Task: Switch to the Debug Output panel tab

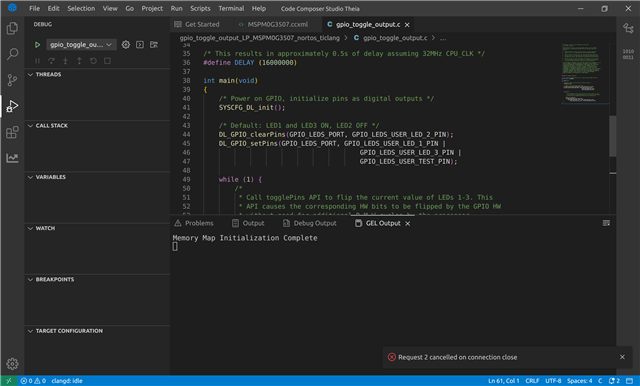Action: (x=310, y=223)
